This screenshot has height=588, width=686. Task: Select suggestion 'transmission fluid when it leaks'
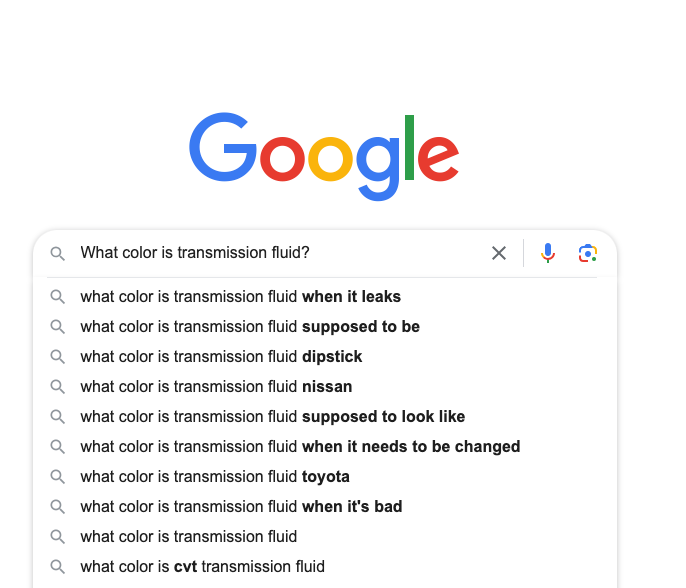click(x=325, y=297)
